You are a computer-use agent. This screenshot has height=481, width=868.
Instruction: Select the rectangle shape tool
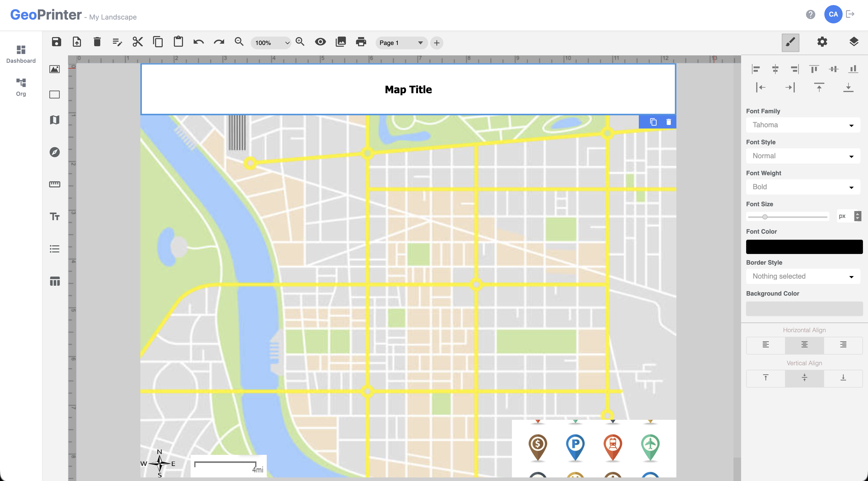pos(55,94)
